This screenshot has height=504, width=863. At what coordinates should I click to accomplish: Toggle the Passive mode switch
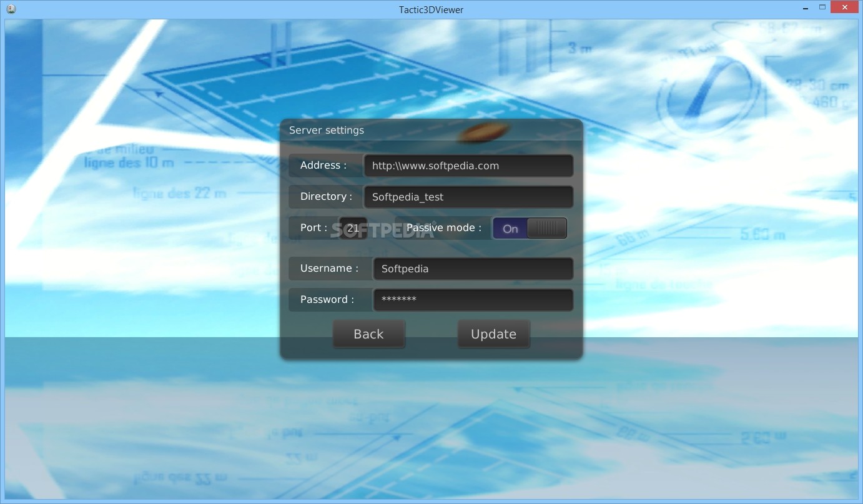tap(530, 228)
